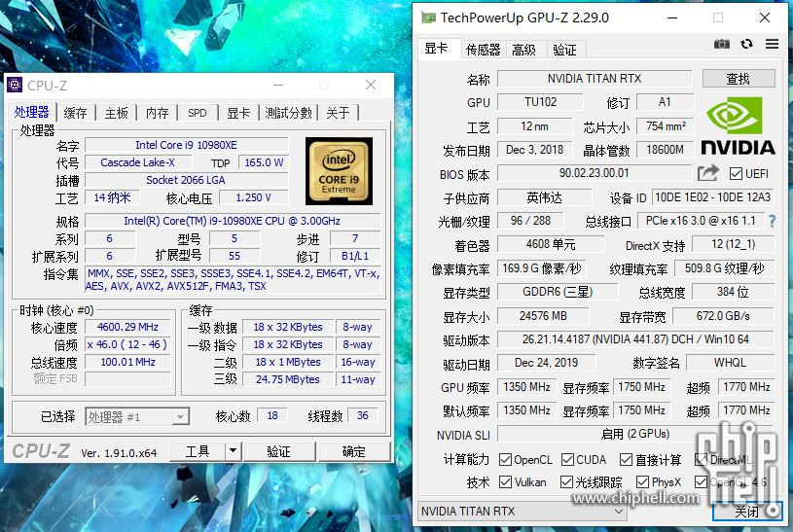Click the CPU-Z title bar app icon
Image resolution: width=793 pixels, height=532 pixels.
coord(15,85)
